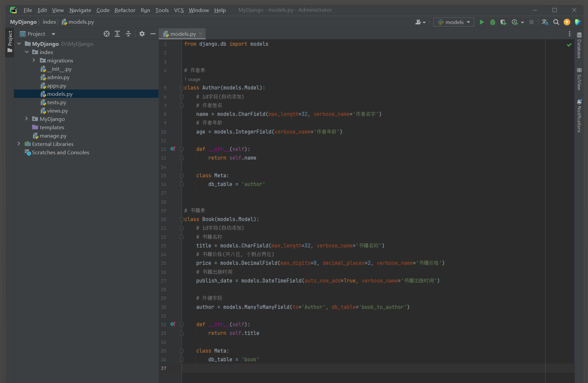Open the SciView tool window
Screen dimensions: 588x383
tap(579, 79)
